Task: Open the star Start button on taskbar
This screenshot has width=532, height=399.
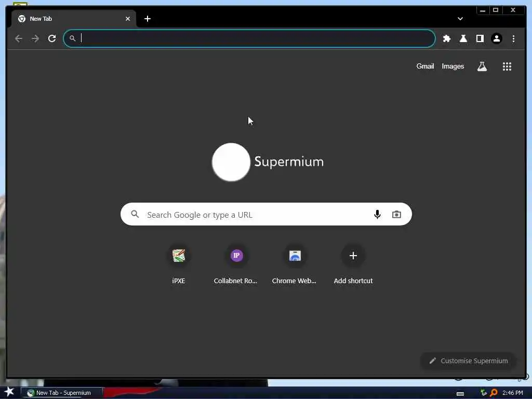Action: coord(9,392)
